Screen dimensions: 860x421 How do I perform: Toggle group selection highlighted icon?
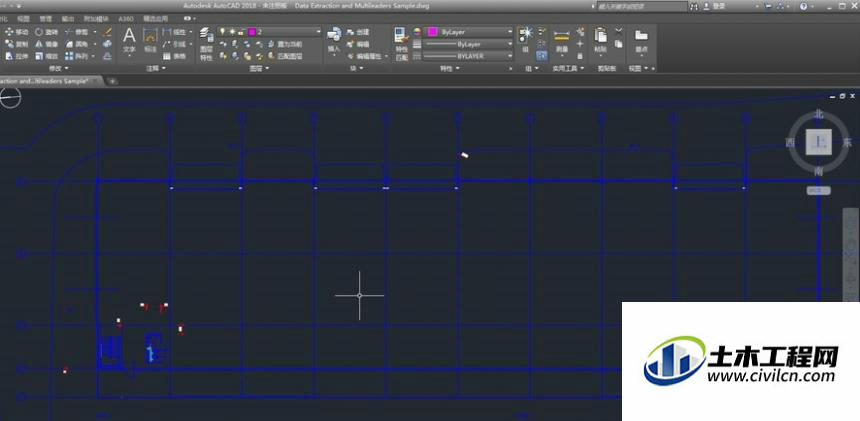(x=541, y=56)
